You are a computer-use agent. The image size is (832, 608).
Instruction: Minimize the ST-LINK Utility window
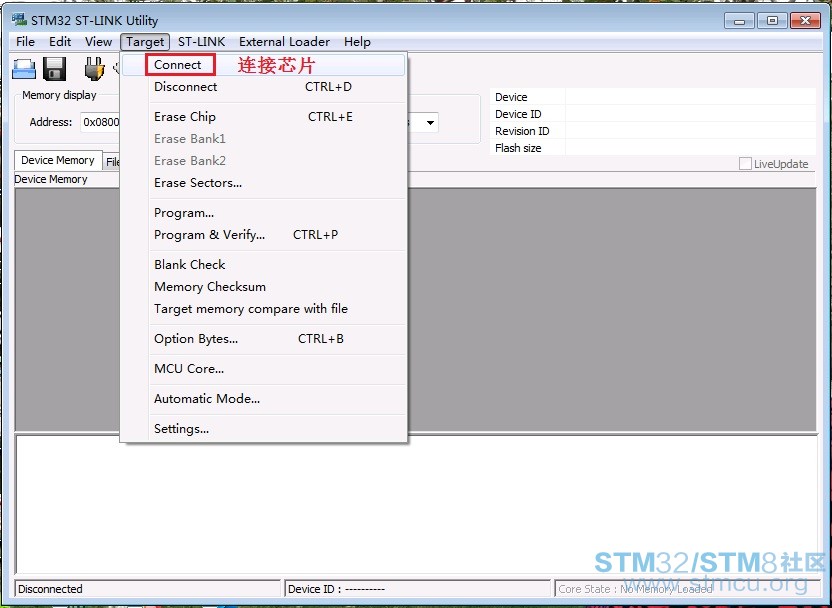739,21
